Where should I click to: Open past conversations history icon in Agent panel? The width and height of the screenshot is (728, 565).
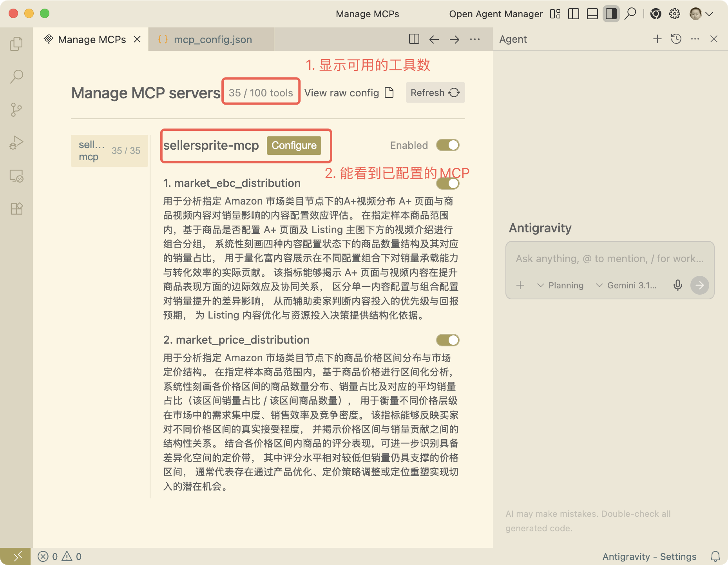point(676,39)
